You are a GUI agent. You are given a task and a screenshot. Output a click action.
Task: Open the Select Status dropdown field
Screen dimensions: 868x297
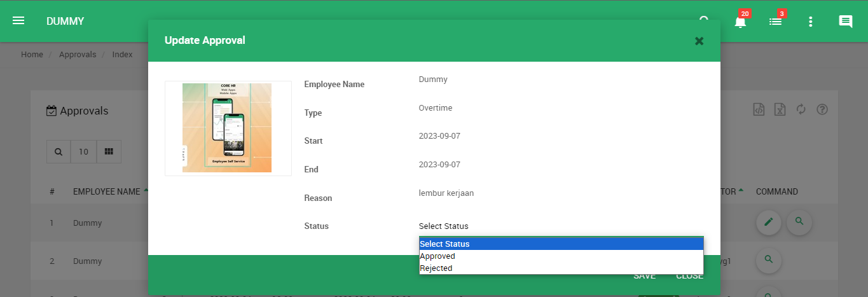(x=561, y=226)
